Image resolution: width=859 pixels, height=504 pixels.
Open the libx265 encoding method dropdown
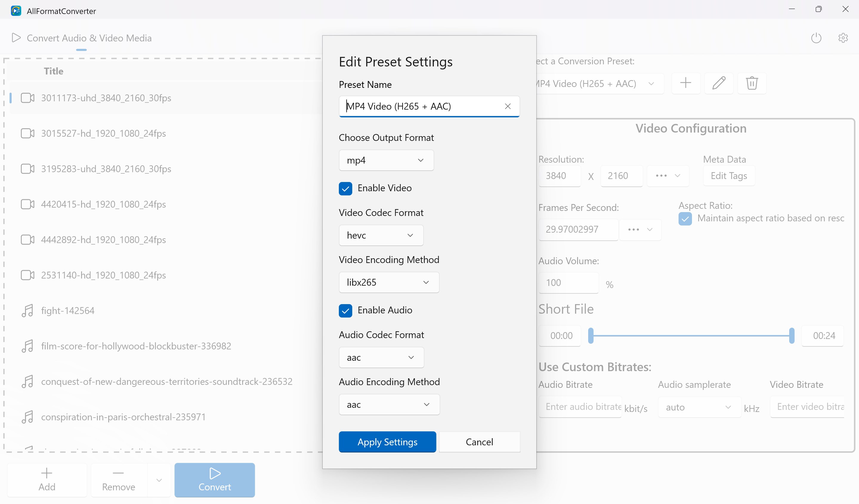pos(389,282)
